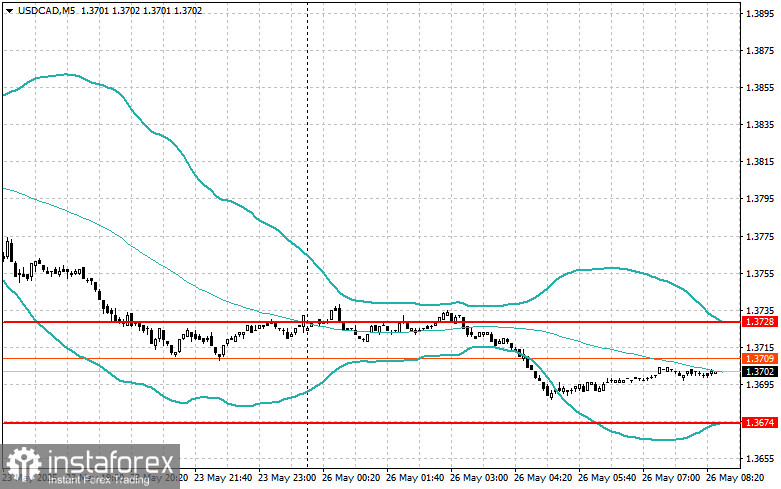Select the 1.3795 price scale value

[x=760, y=199]
